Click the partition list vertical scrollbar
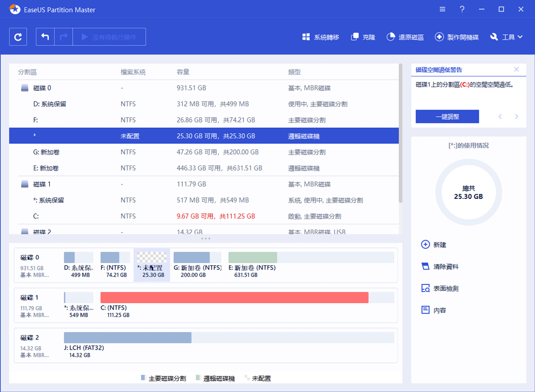Viewport: 535px width, 392px height. [x=401, y=134]
